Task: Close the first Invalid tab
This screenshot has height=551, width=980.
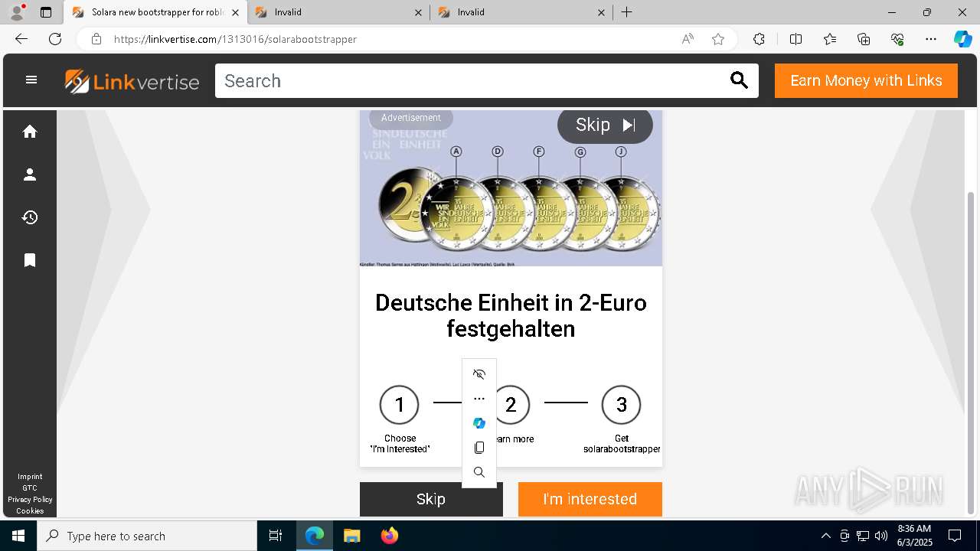Action: click(418, 12)
